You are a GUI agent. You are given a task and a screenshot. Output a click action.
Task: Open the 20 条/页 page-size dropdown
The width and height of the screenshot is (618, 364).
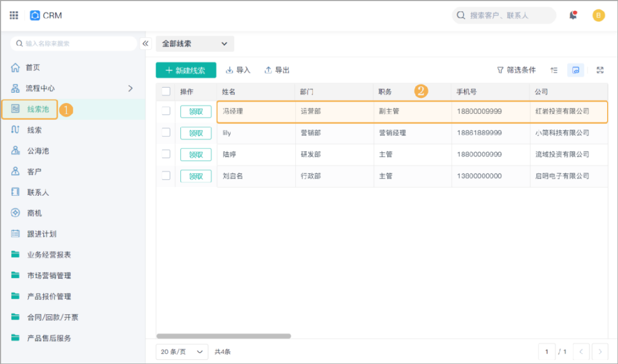[181, 351]
